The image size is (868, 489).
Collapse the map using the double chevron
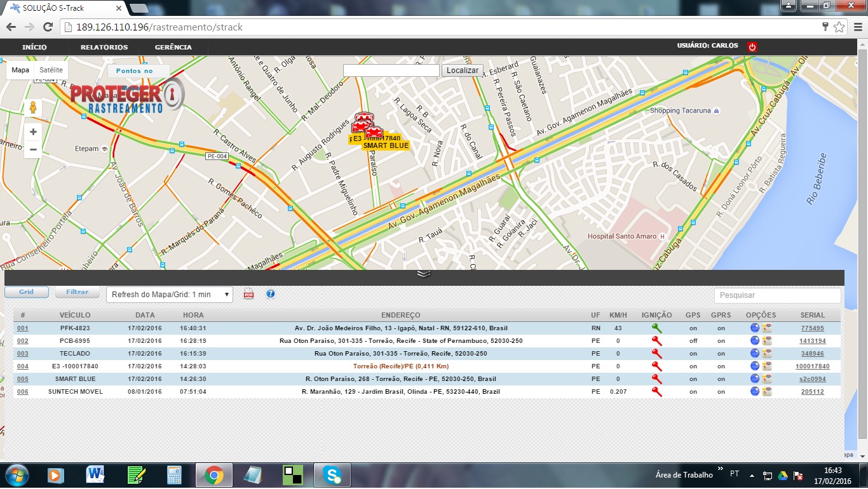pyautogui.click(x=424, y=274)
